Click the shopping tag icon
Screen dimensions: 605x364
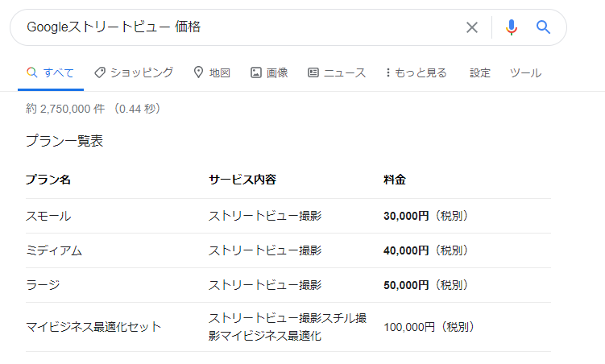pyautogui.click(x=100, y=72)
